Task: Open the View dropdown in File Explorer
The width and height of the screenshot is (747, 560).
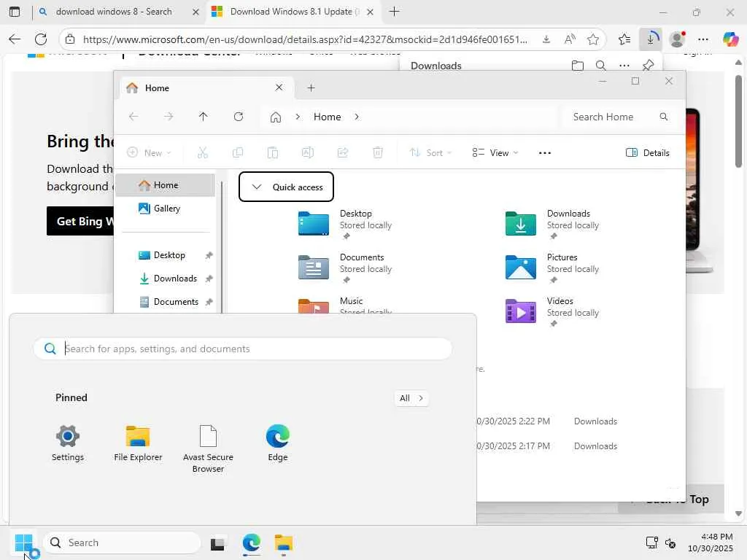Action: click(x=495, y=153)
